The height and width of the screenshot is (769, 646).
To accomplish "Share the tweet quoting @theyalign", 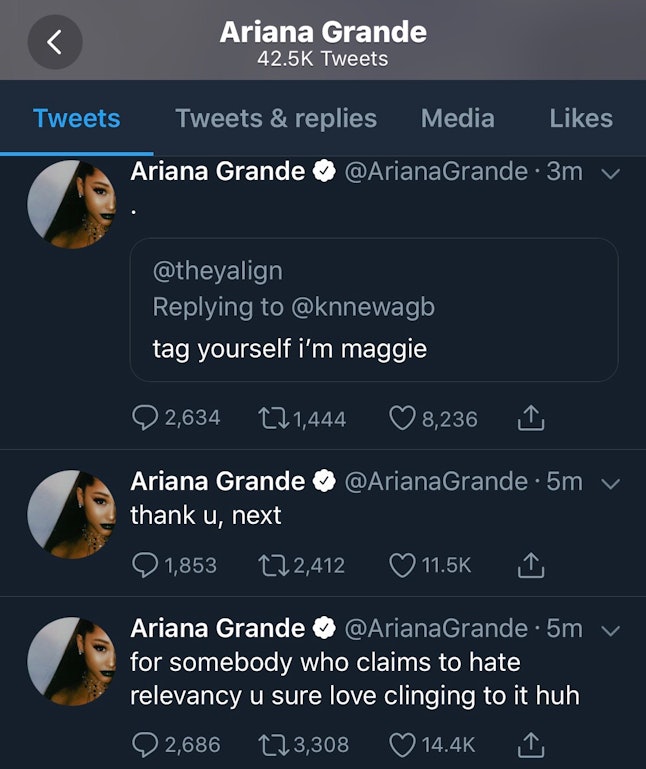I will point(530,418).
